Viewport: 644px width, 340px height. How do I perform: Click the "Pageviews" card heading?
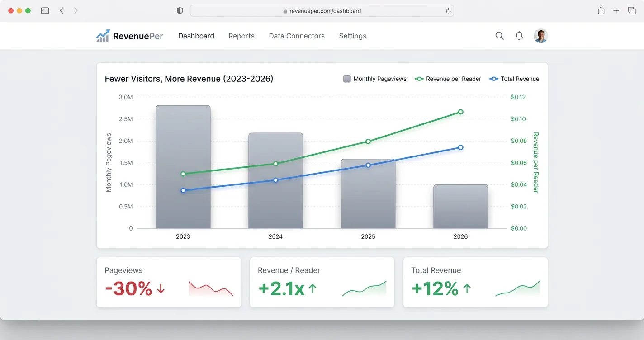tap(123, 270)
